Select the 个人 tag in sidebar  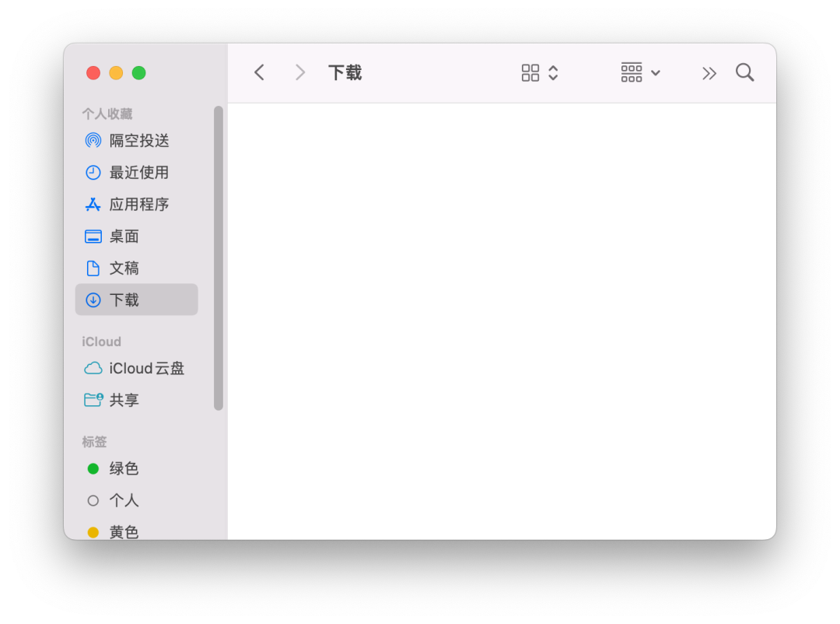[137, 501]
